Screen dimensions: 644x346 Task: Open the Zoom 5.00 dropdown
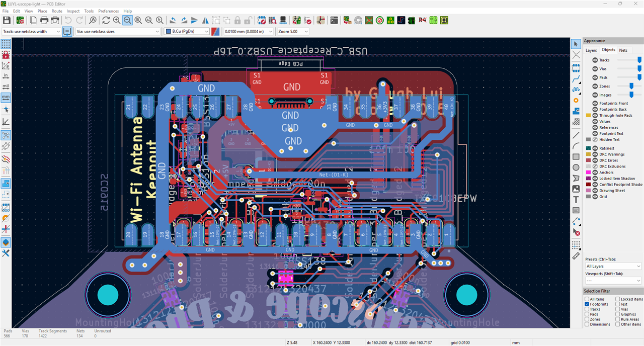pos(292,31)
